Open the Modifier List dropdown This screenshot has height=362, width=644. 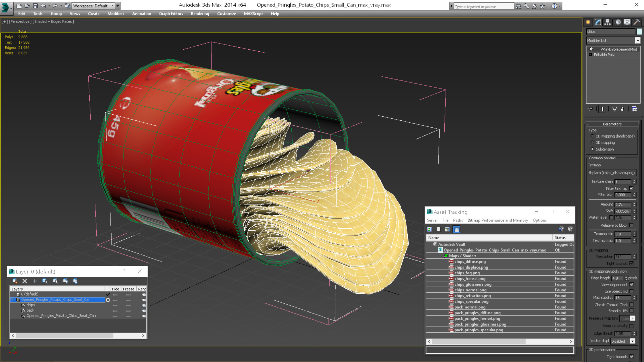tap(638, 40)
